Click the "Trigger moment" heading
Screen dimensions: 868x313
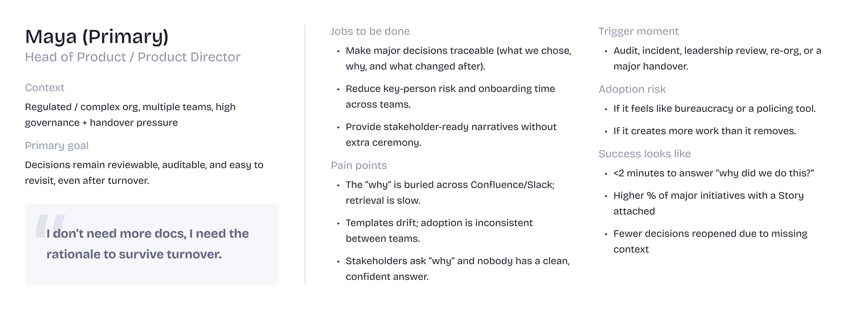[638, 31]
